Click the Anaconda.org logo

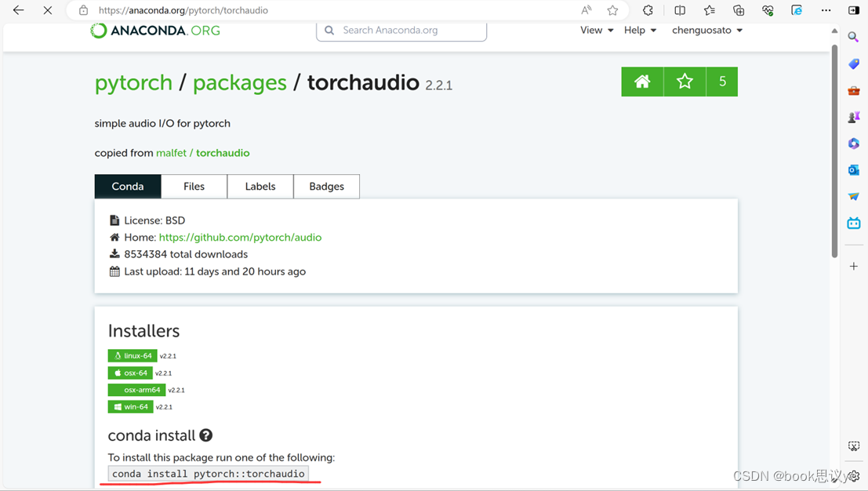click(x=155, y=31)
